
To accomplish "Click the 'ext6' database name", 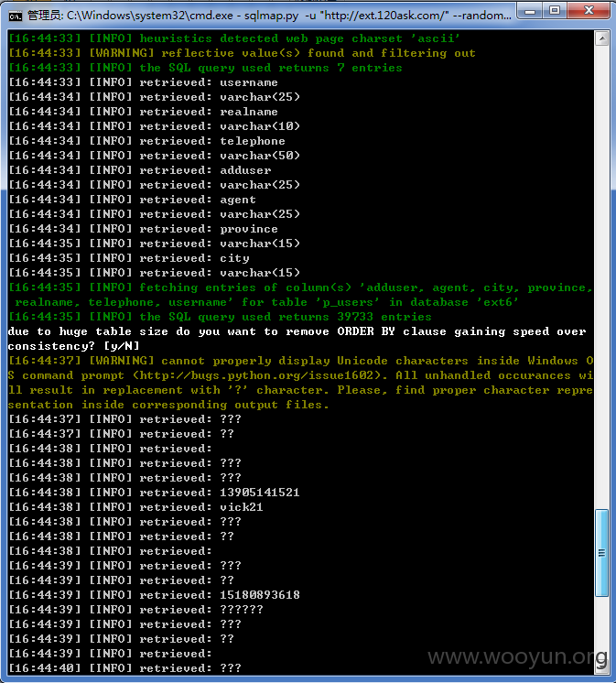I will tap(498, 302).
